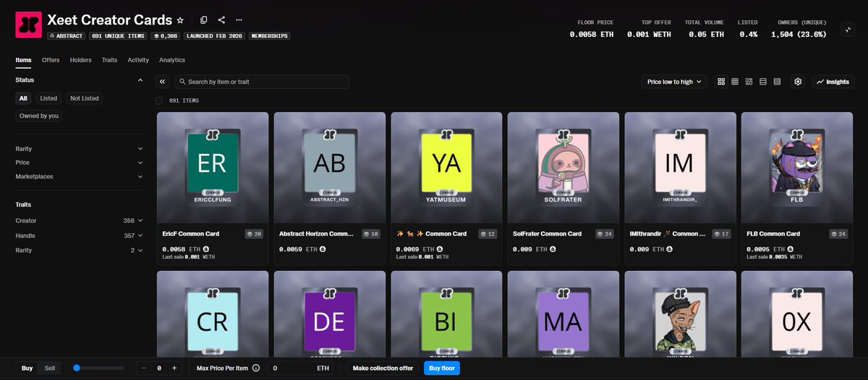Filter by Not Listed status
Screen dimensions: 868x380
tap(84, 98)
